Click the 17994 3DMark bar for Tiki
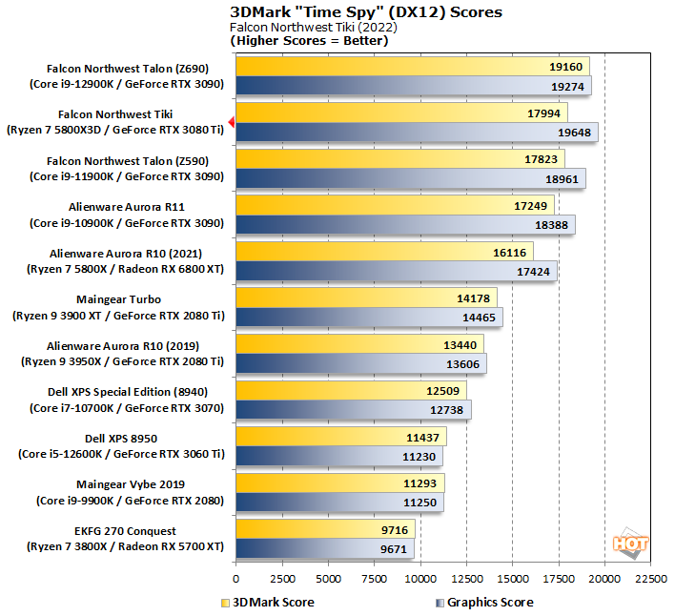This screenshot has width=675, height=616. click(401, 113)
